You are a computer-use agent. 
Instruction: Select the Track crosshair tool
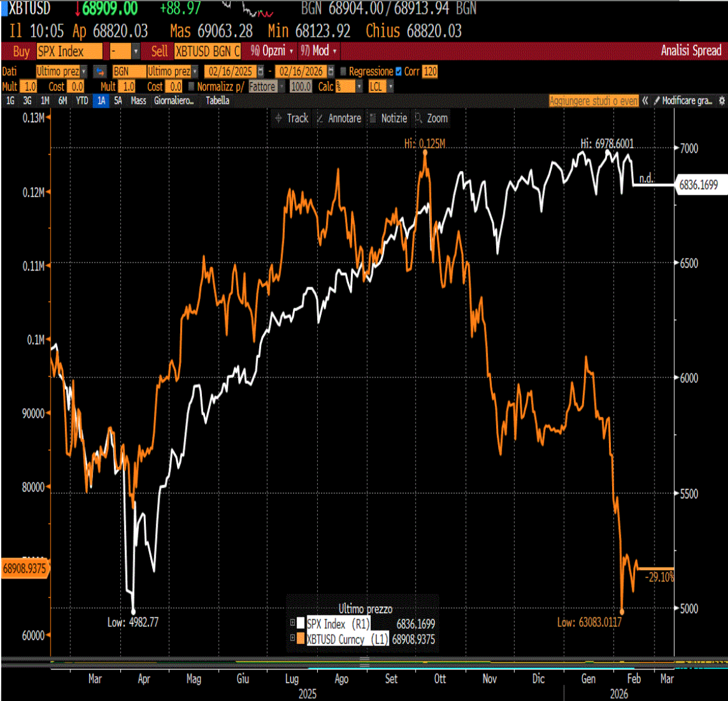click(292, 118)
